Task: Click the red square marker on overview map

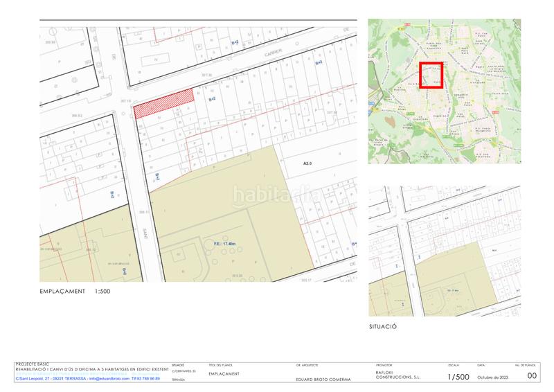Action: tap(431, 75)
